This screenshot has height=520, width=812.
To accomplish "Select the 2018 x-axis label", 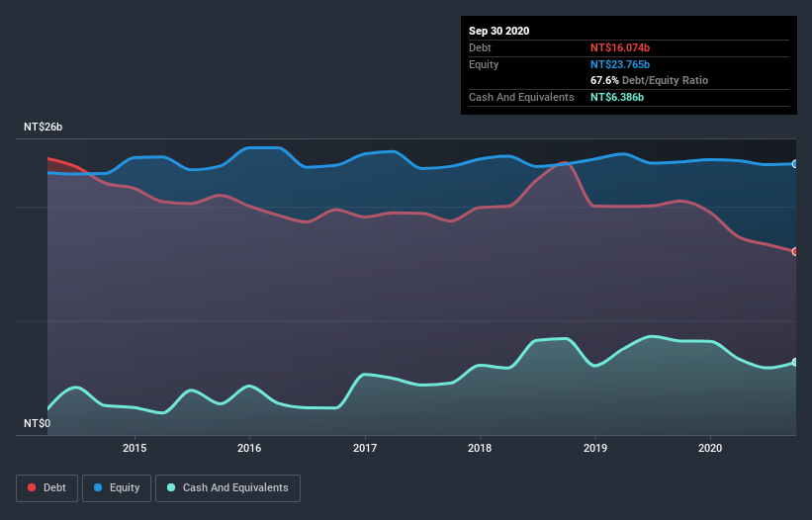I will (x=480, y=448).
